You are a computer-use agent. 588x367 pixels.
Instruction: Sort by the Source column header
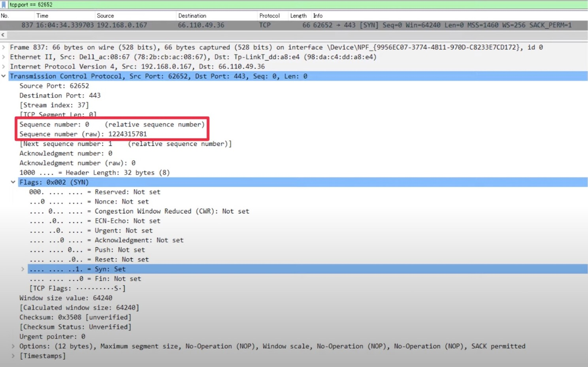click(105, 16)
